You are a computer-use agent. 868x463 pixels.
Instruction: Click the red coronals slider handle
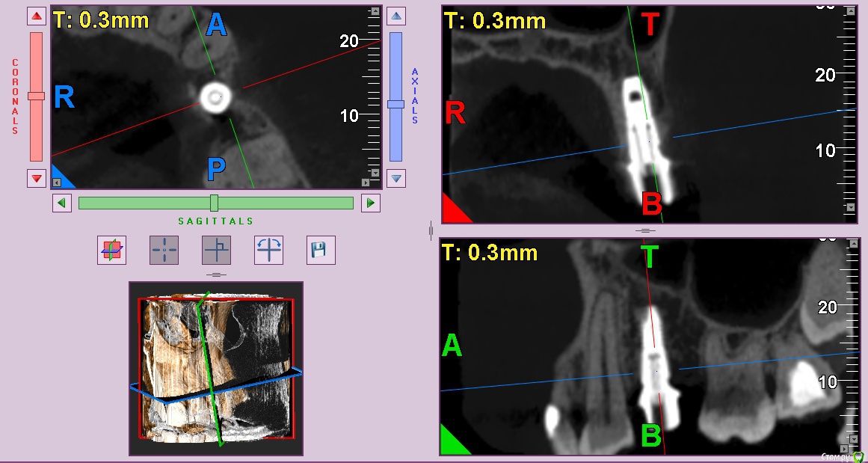(x=36, y=96)
